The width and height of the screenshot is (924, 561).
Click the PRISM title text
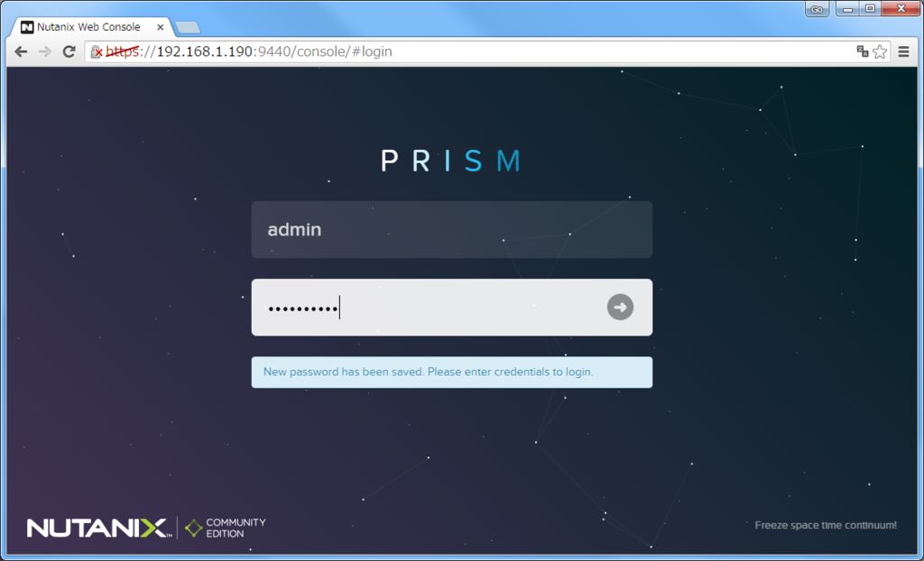451,161
